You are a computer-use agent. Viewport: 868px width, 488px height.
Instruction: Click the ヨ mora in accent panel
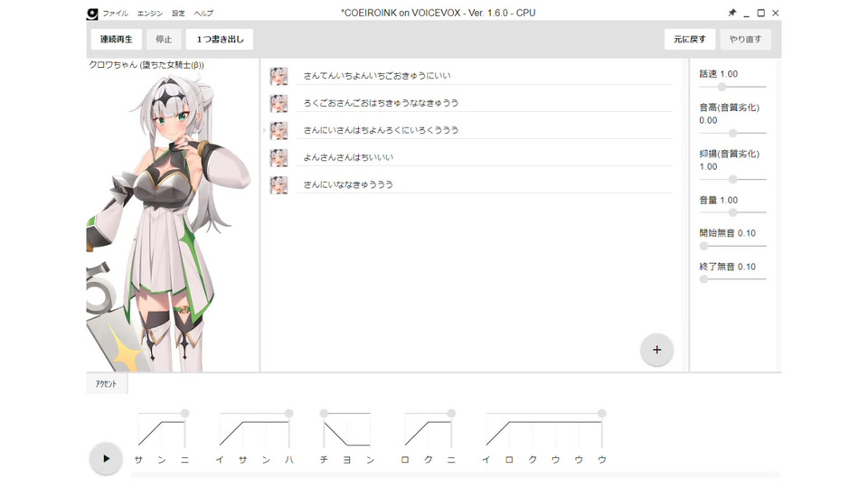click(347, 460)
